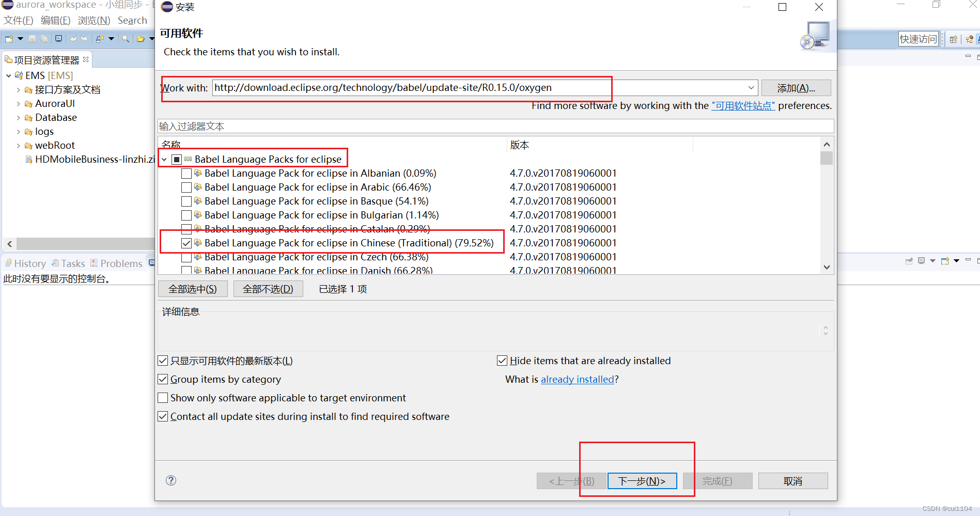This screenshot has width=980, height=516.
Task: Click the 输入过滤器文本 filter field
Action: (495, 126)
